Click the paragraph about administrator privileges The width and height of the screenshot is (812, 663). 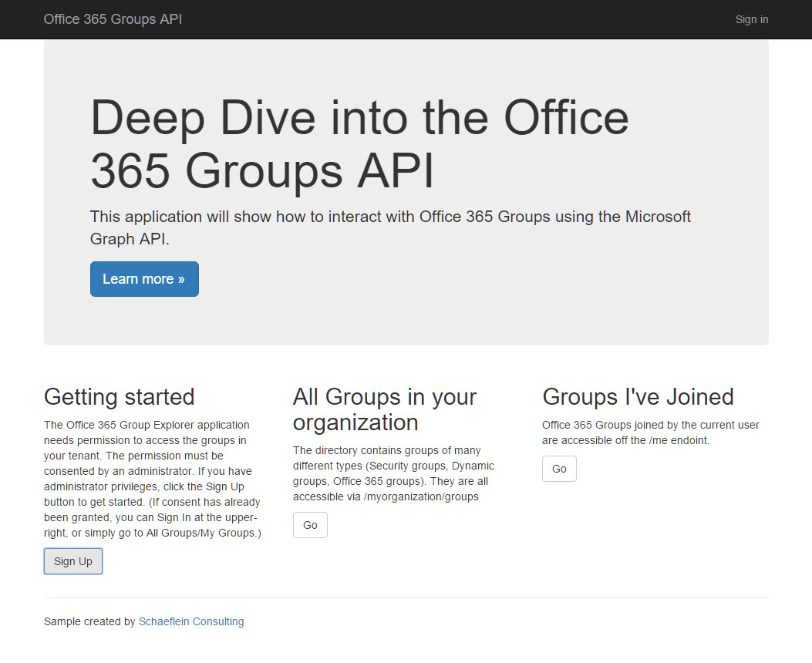point(153,479)
